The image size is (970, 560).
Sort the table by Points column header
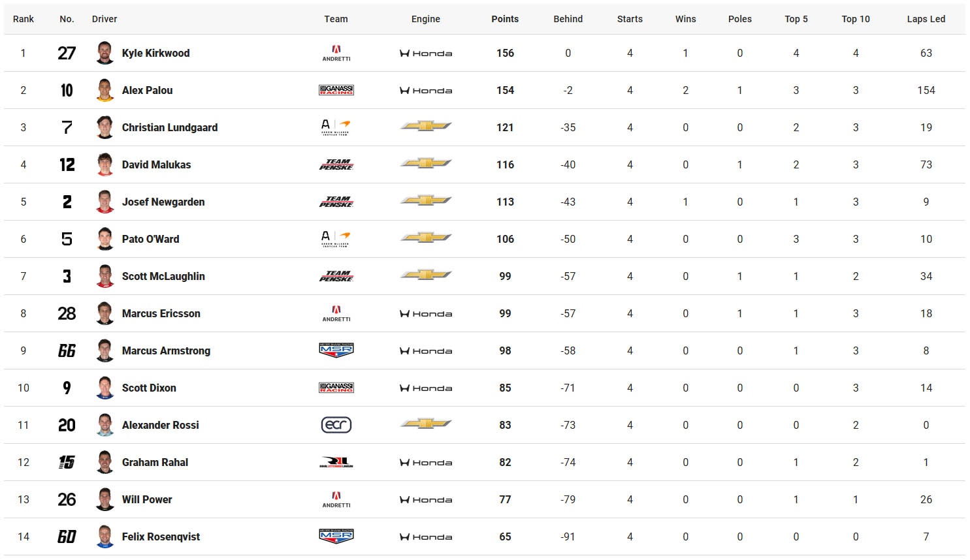click(x=504, y=19)
